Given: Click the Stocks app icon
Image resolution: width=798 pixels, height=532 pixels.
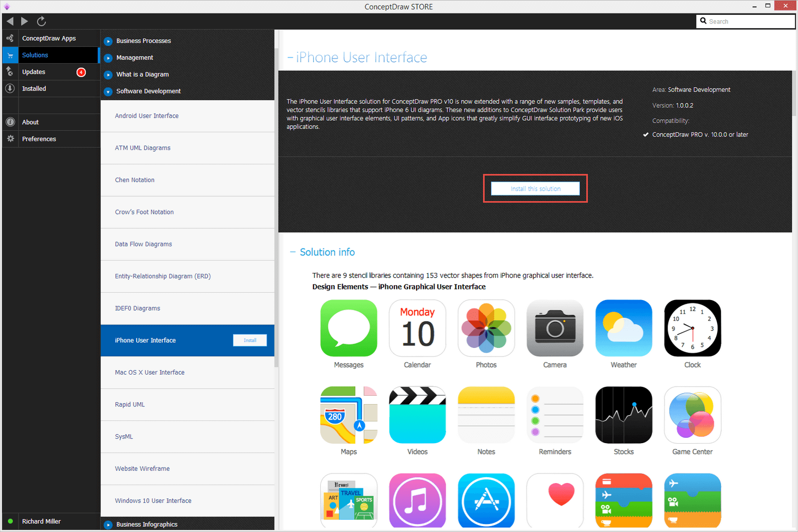Looking at the screenshot, I should click(x=624, y=415).
